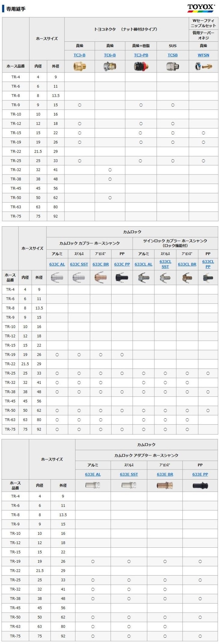Screen dimensions: 220x644
Task: Click the 633CL PP twin-lock coupler image
Action: click(x=208, y=277)
